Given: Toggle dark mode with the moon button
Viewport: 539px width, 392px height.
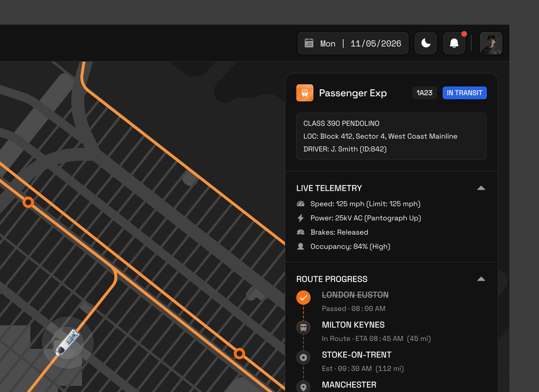Looking at the screenshot, I should [426, 43].
